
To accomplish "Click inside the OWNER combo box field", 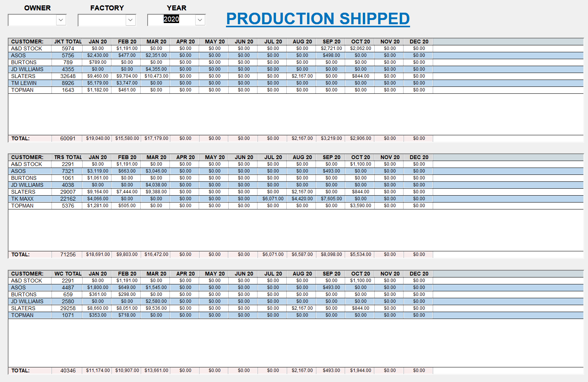I will pos(32,20).
